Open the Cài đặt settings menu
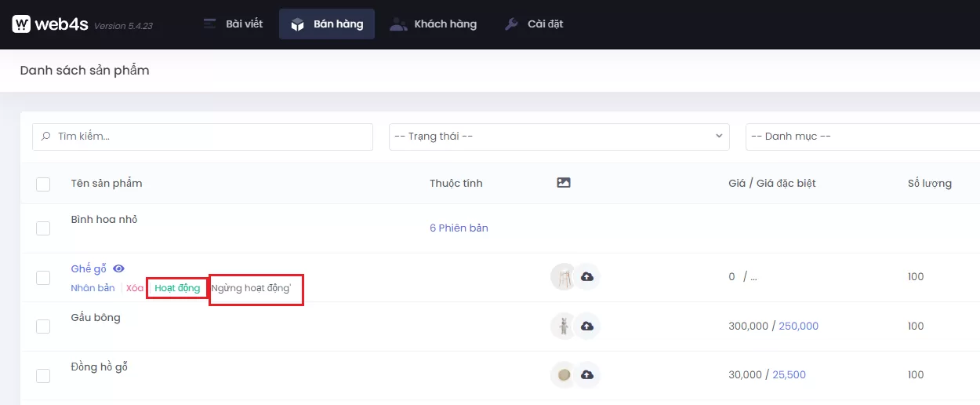Image resolution: width=980 pixels, height=405 pixels. pyautogui.click(x=534, y=24)
